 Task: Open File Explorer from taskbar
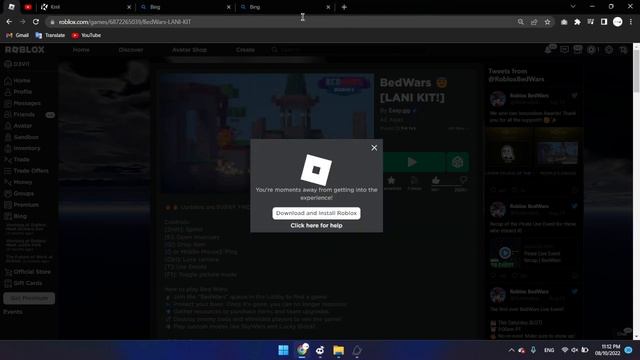(x=338, y=350)
